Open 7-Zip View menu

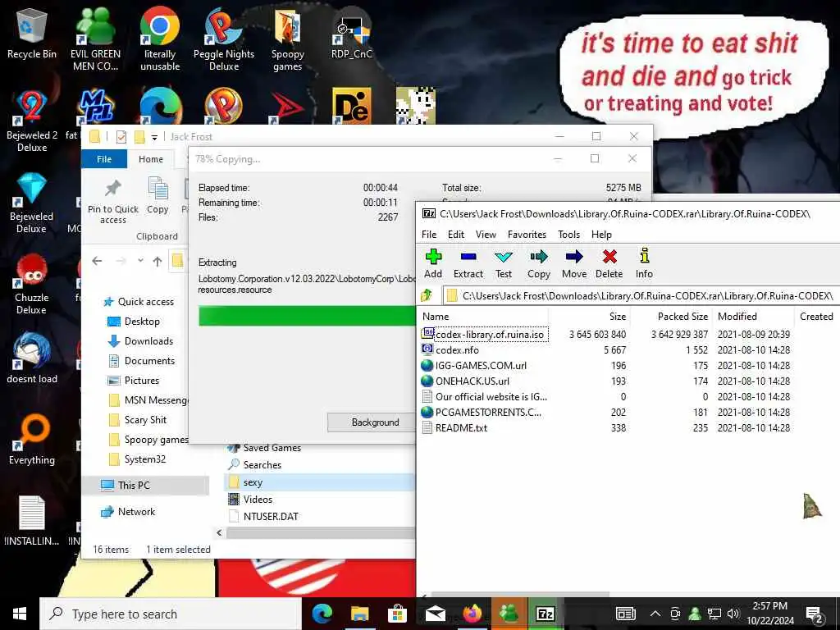(x=486, y=234)
